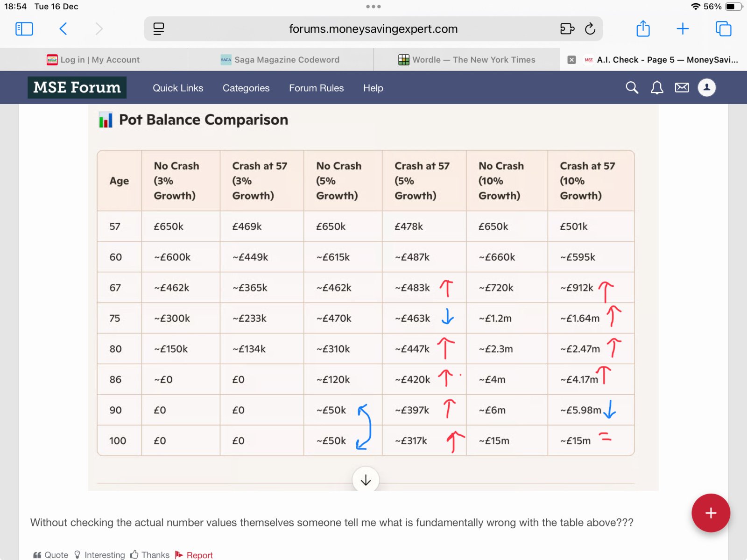Expand the Categories menu
The image size is (747, 560).
[x=246, y=88]
